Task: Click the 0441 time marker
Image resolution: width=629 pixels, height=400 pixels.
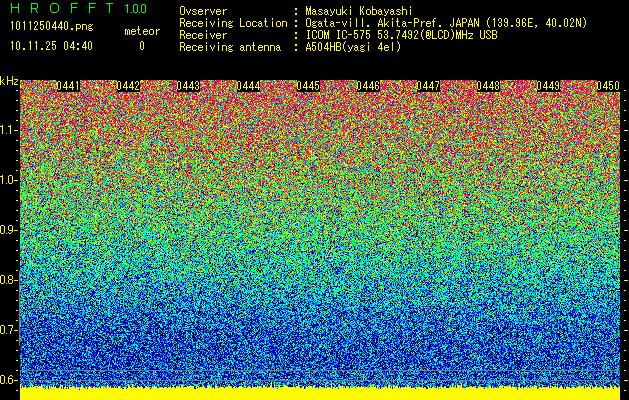Action: point(68,86)
